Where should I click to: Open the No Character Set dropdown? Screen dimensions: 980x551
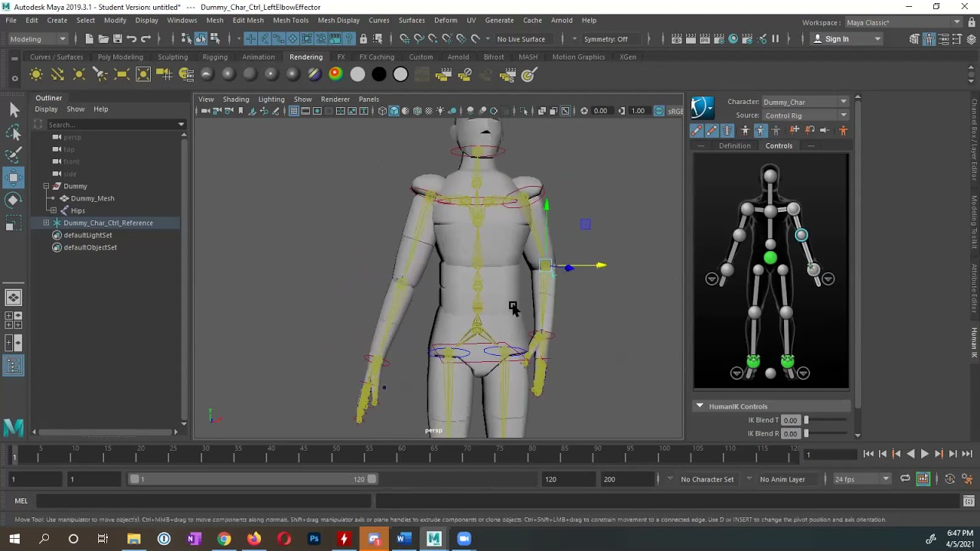707,479
